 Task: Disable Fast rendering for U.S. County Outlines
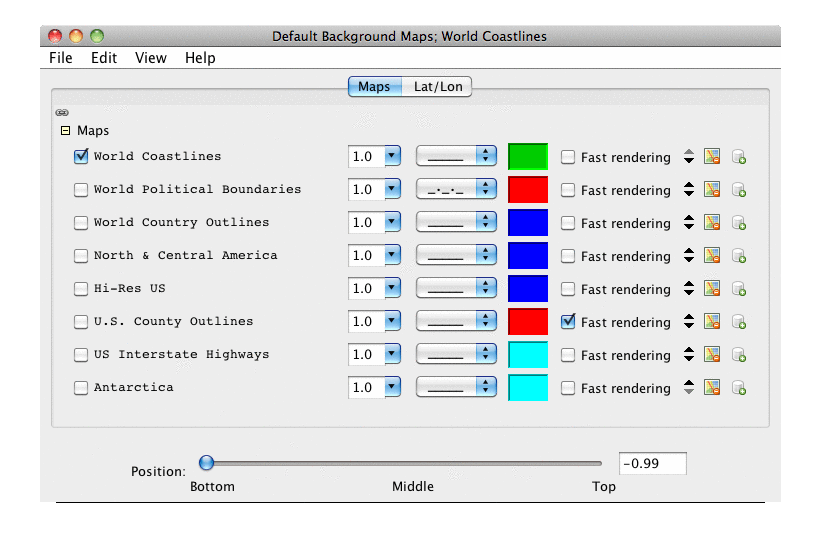[x=568, y=322]
